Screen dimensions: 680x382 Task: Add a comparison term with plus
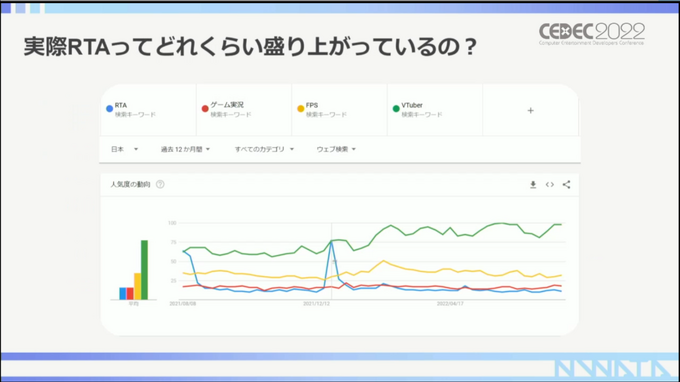530,111
